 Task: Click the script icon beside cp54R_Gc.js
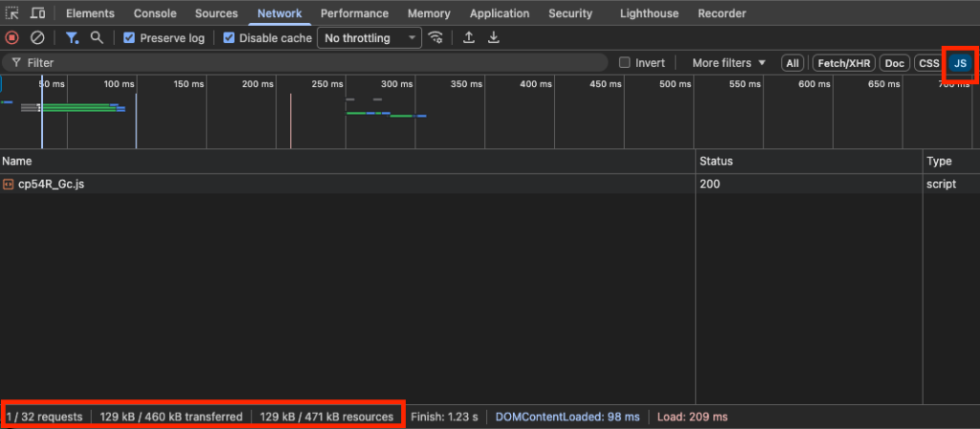tap(8, 185)
